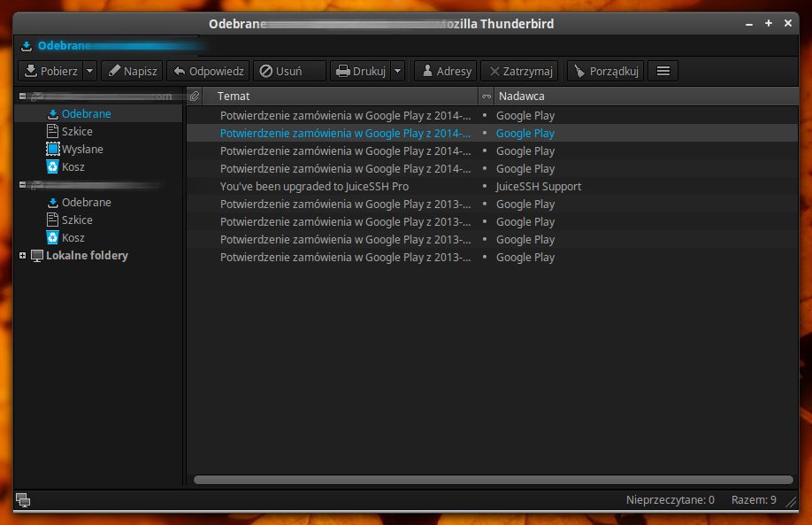Reply using the Odpowiedz button
Image resolution: width=812 pixels, height=525 pixels.
[x=209, y=71]
